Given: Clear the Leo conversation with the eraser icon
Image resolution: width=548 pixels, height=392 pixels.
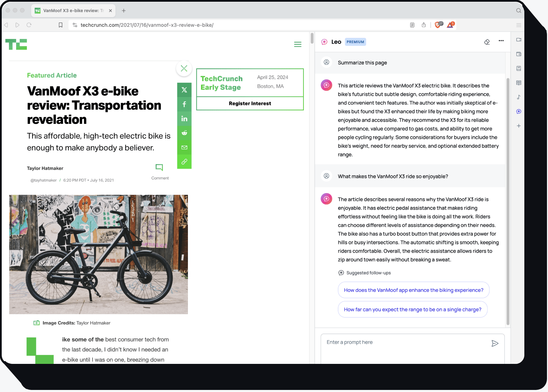Looking at the screenshot, I should click(x=487, y=42).
